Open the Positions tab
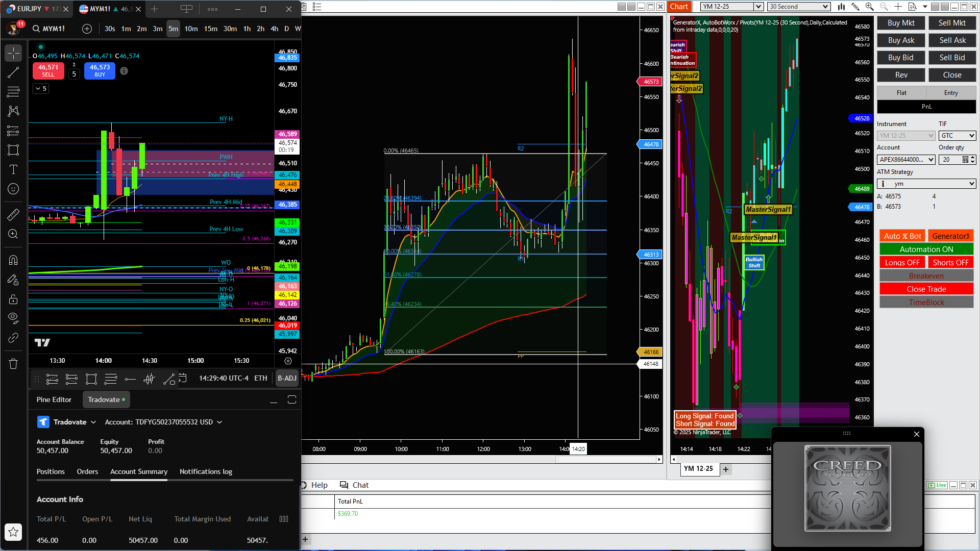The width and height of the screenshot is (980, 551). [x=51, y=471]
